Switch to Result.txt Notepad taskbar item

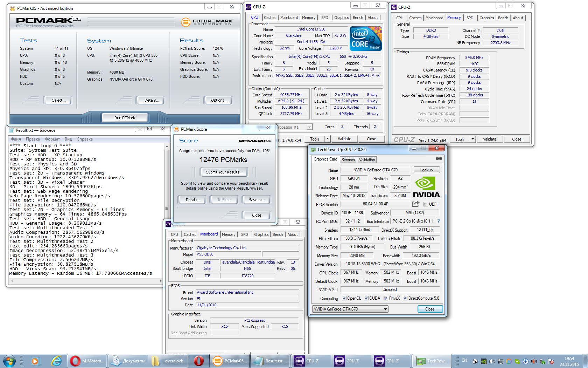point(270,361)
